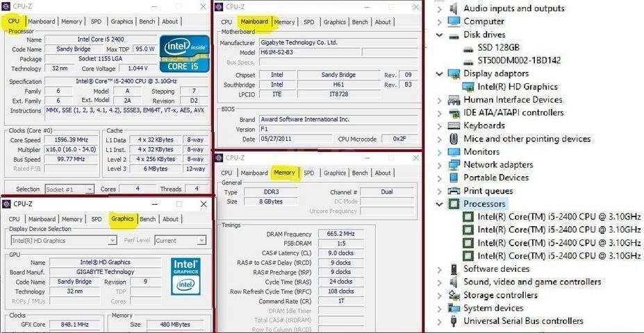Click the motherboard model H61M-S2-B3 field

click(x=309, y=53)
